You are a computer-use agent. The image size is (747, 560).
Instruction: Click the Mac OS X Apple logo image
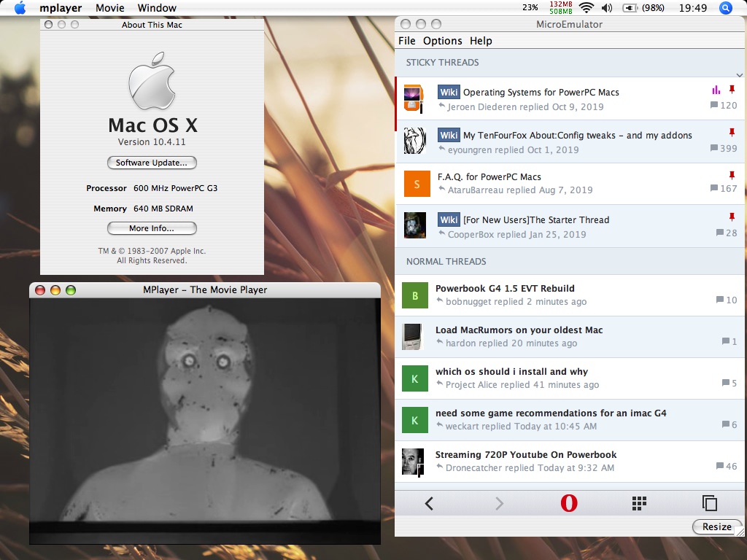tap(152, 81)
